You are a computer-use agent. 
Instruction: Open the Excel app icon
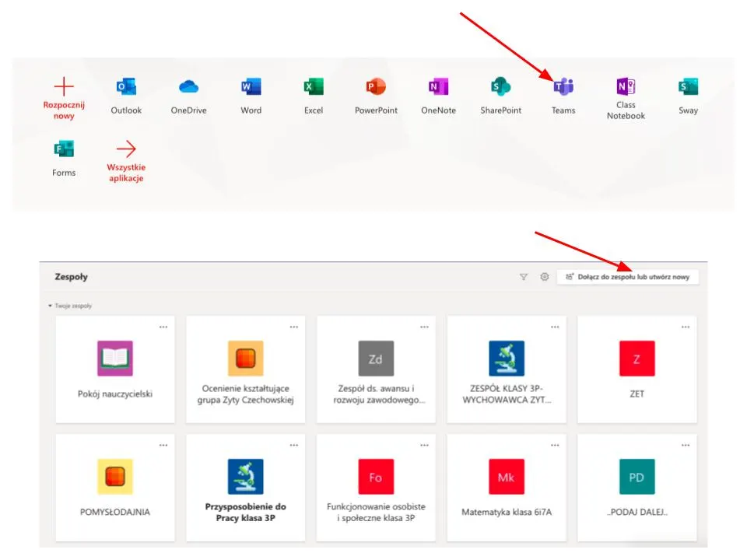(x=314, y=87)
